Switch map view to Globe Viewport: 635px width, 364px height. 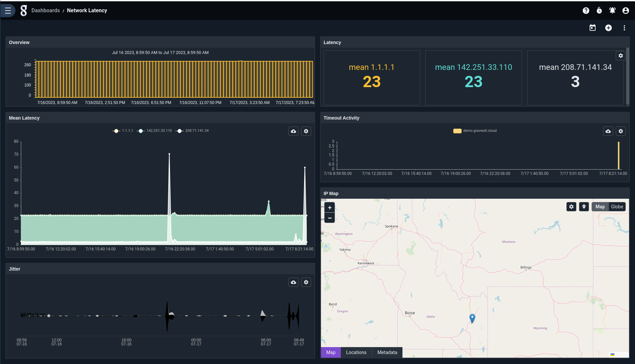617,207
